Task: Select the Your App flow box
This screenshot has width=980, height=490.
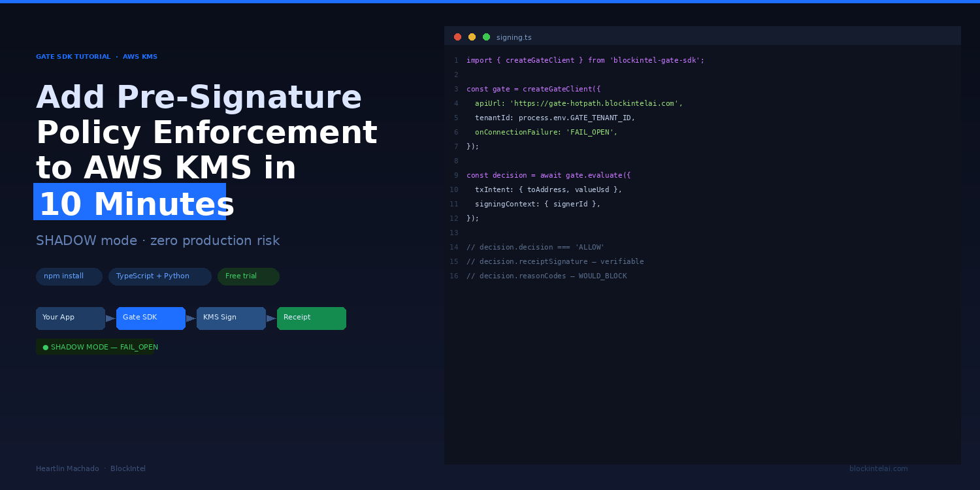Action: [x=71, y=318]
